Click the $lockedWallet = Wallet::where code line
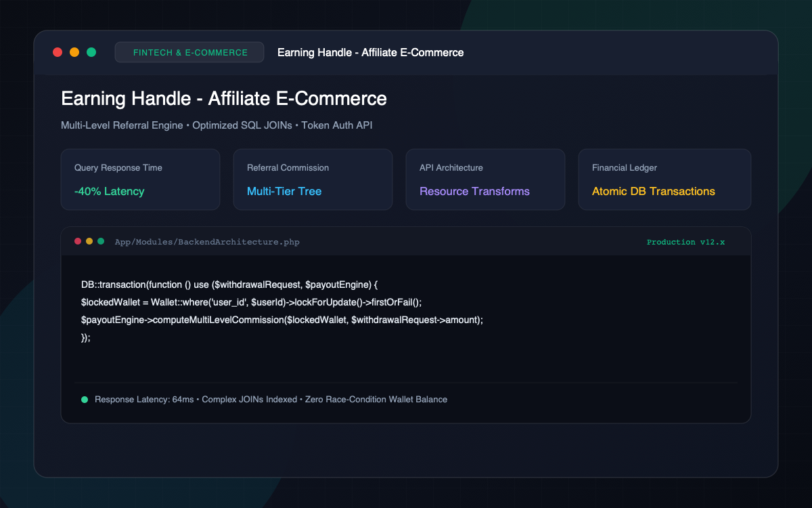This screenshot has height=508, width=812. click(251, 302)
